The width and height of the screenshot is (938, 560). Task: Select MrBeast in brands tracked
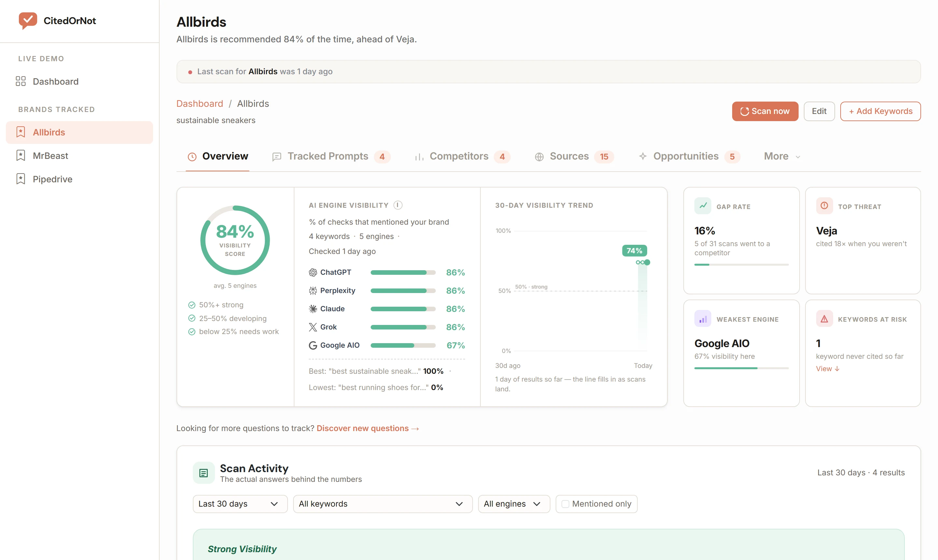pyautogui.click(x=79, y=156)
